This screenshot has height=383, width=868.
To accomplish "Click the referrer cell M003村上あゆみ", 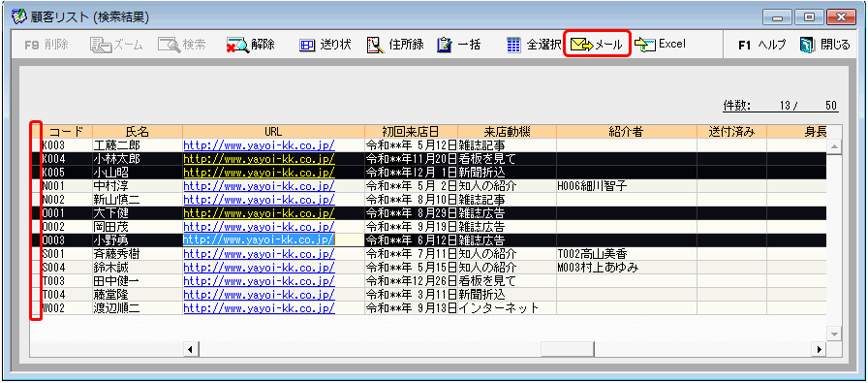I will pyautogui.click(x=627, y=268).
